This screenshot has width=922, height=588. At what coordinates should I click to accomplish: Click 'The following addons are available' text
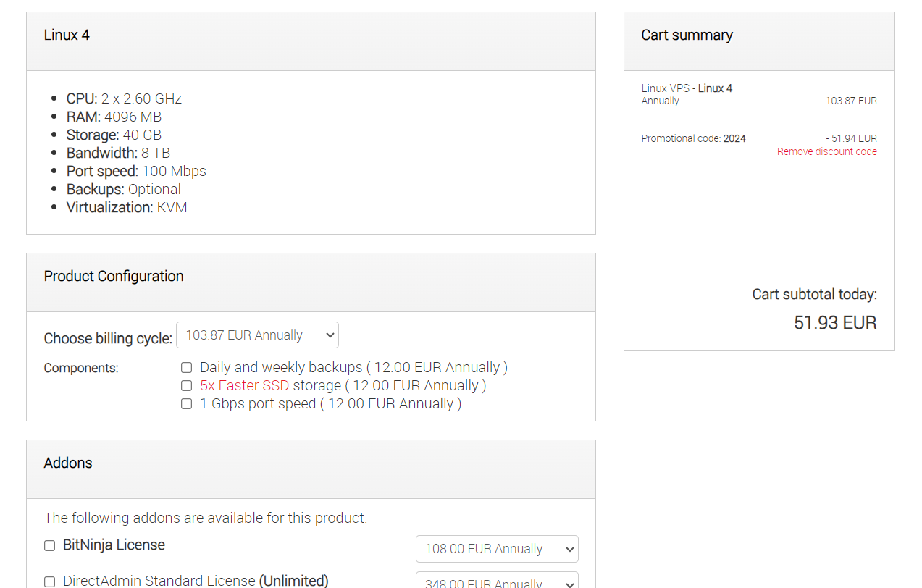[x=205, y=518]
